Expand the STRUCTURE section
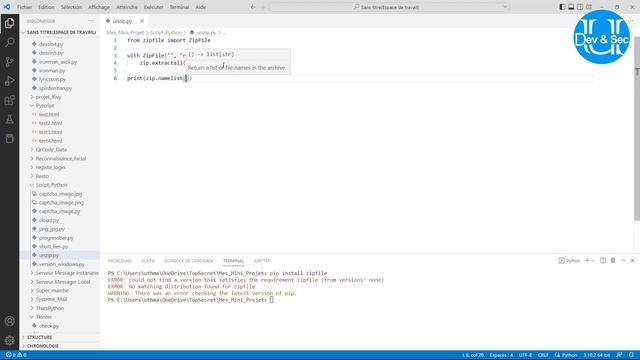 pyautogui.click(x=60, y=337)
